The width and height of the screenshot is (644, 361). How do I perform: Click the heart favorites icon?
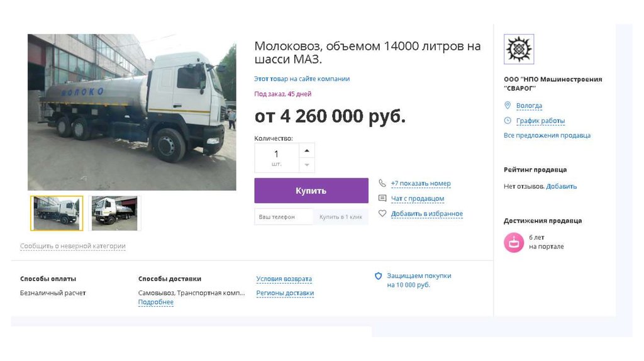tap(382, 214)
